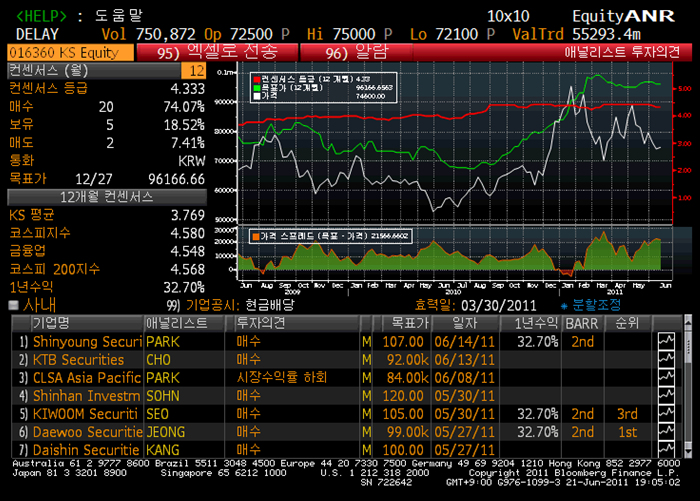Open chart icon for Daishin Securities row
The width and height of the screenshot is (700, 501).
(666, 449)
